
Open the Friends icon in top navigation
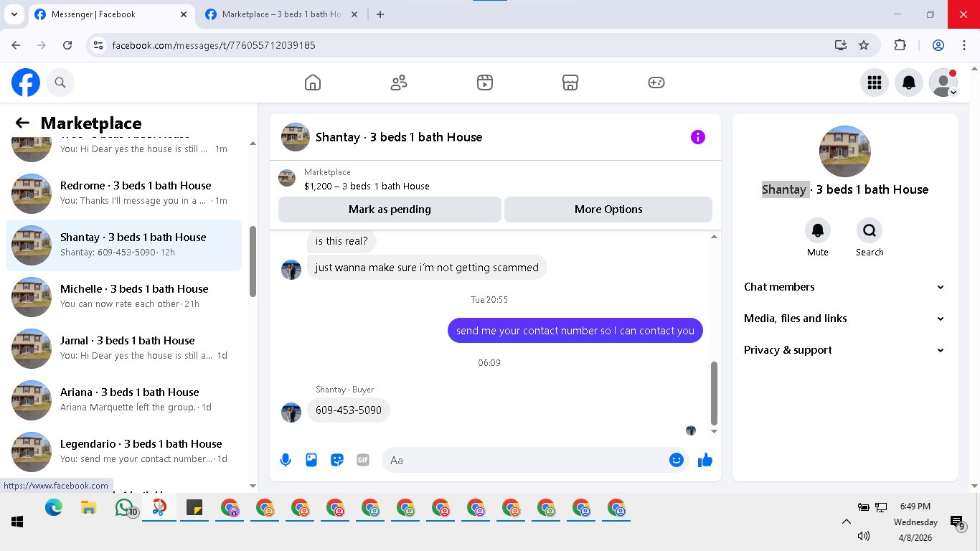(399, 83)
